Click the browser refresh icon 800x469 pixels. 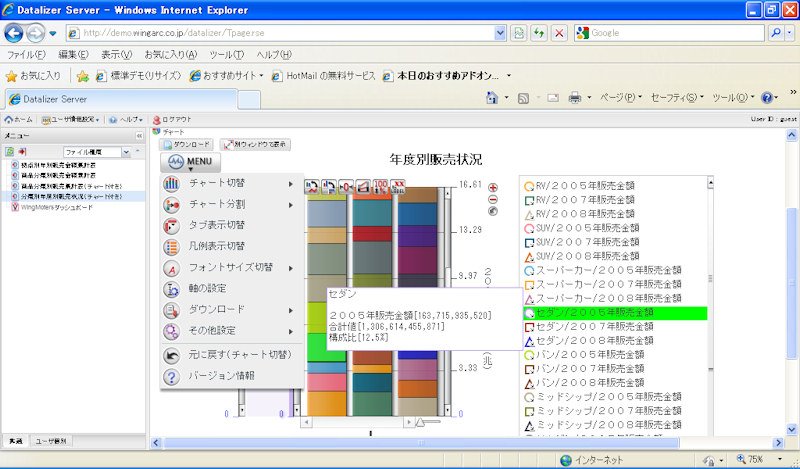click(x=539, y=33)
